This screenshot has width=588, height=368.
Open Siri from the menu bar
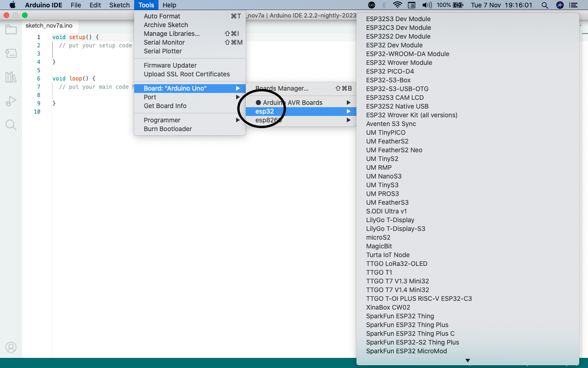560,5
